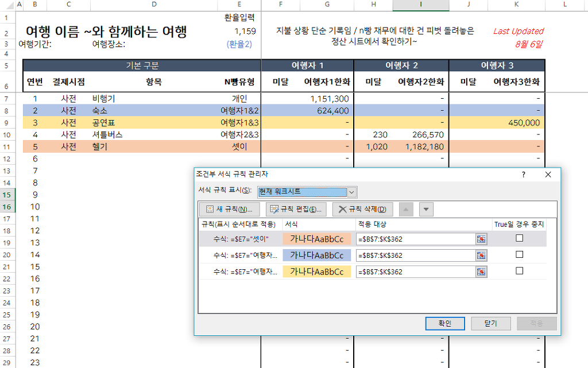The width and height of the screenshot is (588, 368).
Task: Expand the 서식 규칙 표시 dropdown
Action: pyautogui.click(x=352, y=192)
